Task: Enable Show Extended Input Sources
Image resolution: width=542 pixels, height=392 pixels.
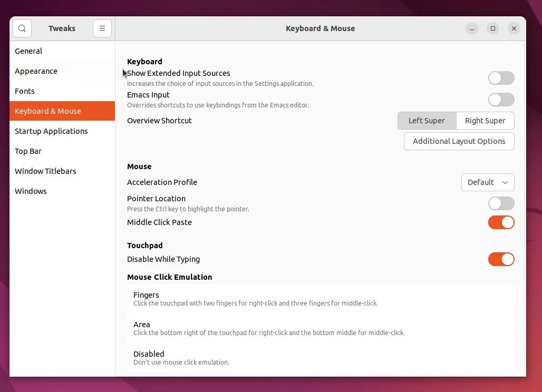Action: pyautogui.click(x=500, y=77)
